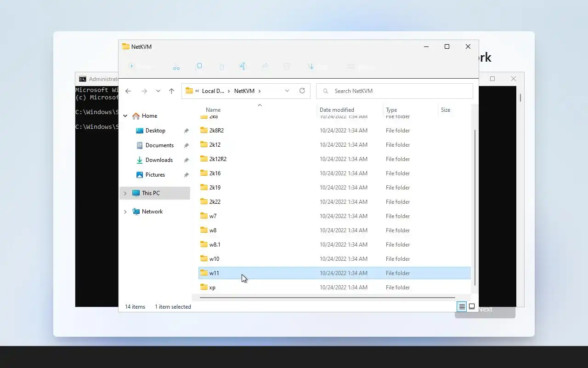588x368 pixels.
Task: Maximize the Command Prompt window behind
Action: [492, 79]
